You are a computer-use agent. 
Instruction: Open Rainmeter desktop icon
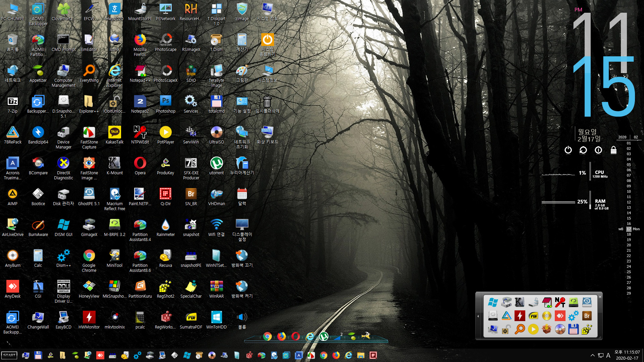click(x=165, y=228)
